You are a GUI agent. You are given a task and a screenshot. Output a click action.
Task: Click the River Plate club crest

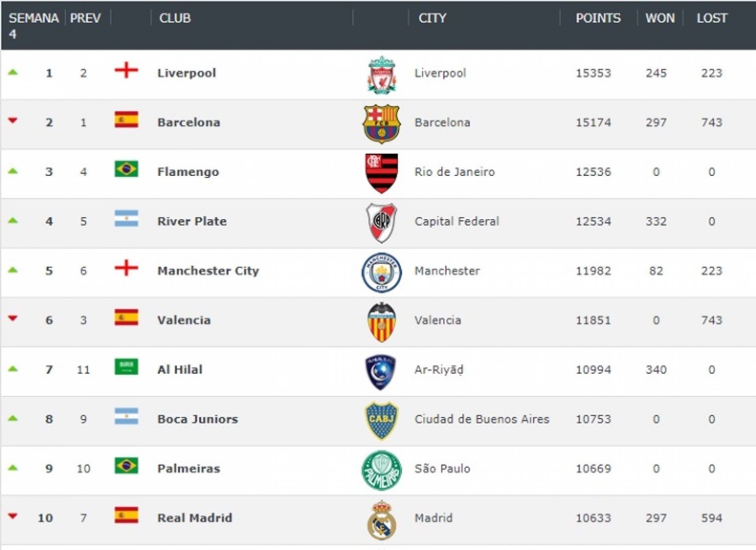382,222
